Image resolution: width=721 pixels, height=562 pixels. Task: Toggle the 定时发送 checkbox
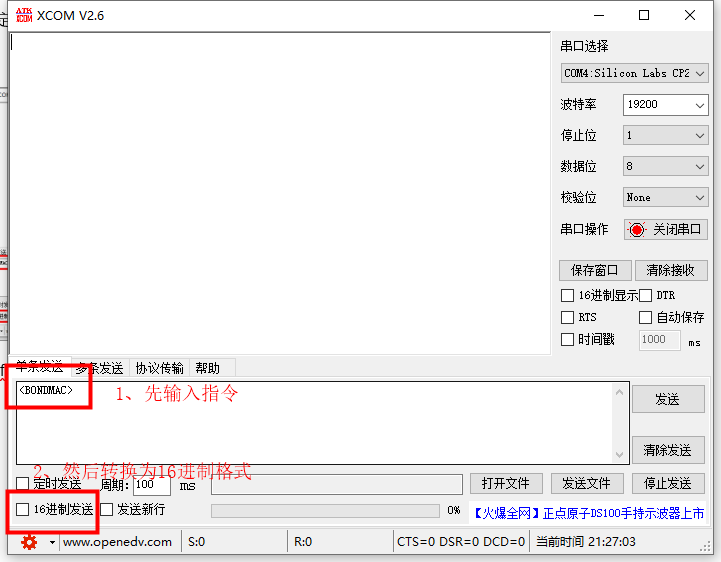(23, 484)
